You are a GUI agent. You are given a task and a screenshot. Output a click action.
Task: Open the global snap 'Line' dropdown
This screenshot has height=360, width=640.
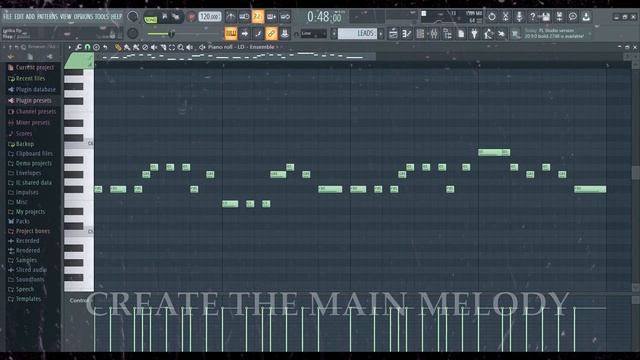(313, 33)
